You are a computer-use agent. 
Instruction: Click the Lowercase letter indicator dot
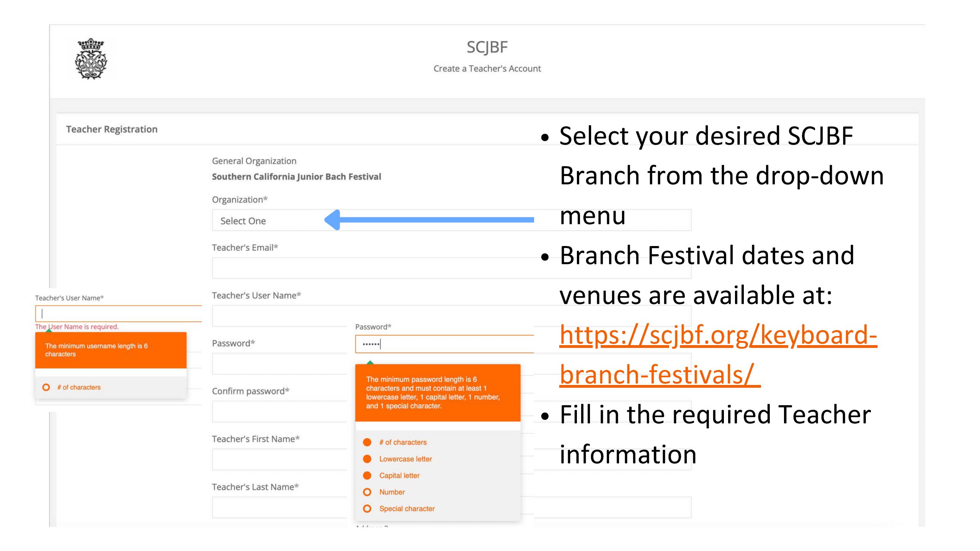coord(367,459)
